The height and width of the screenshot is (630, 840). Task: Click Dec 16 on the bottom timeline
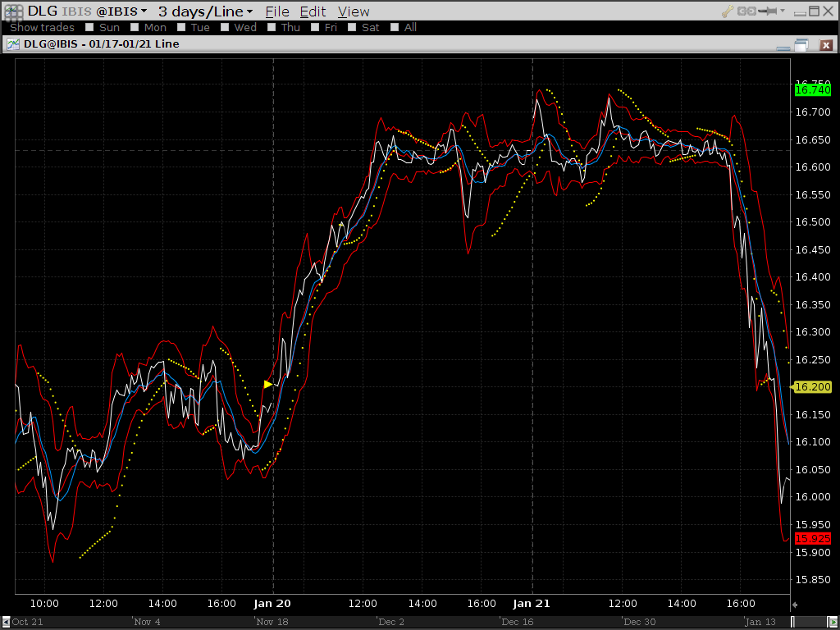[517, 622]
